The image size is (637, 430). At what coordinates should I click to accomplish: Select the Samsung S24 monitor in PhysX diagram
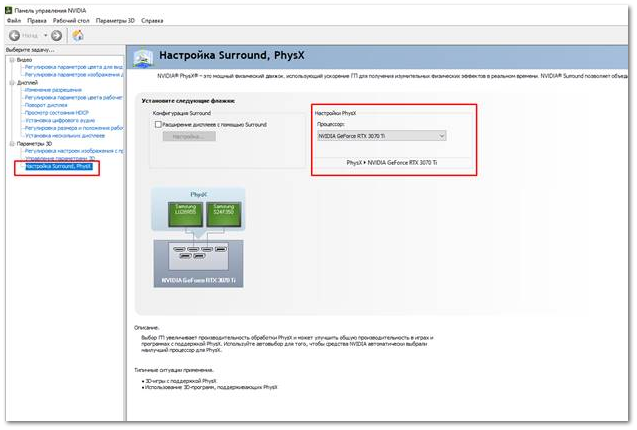click(224, 214)
